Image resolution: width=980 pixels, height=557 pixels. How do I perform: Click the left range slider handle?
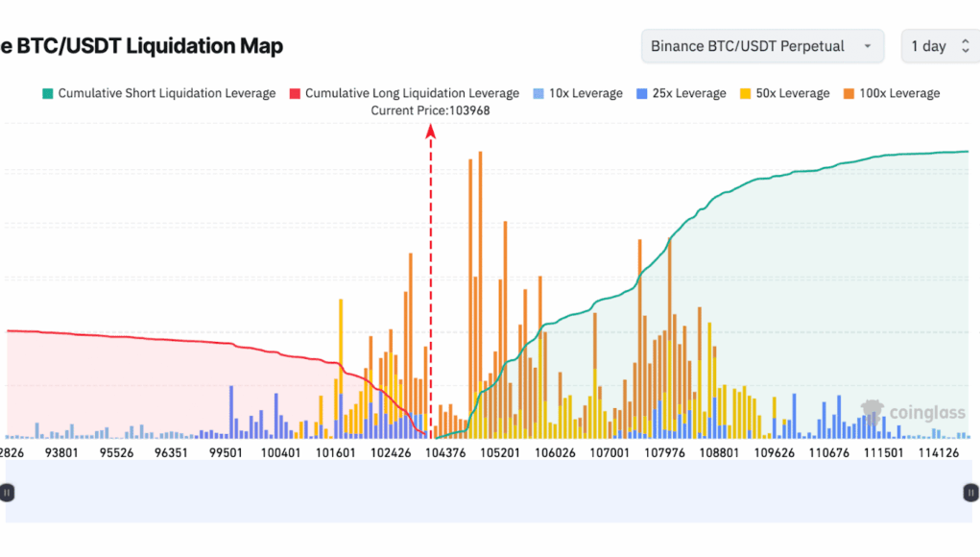pos(7,492)
